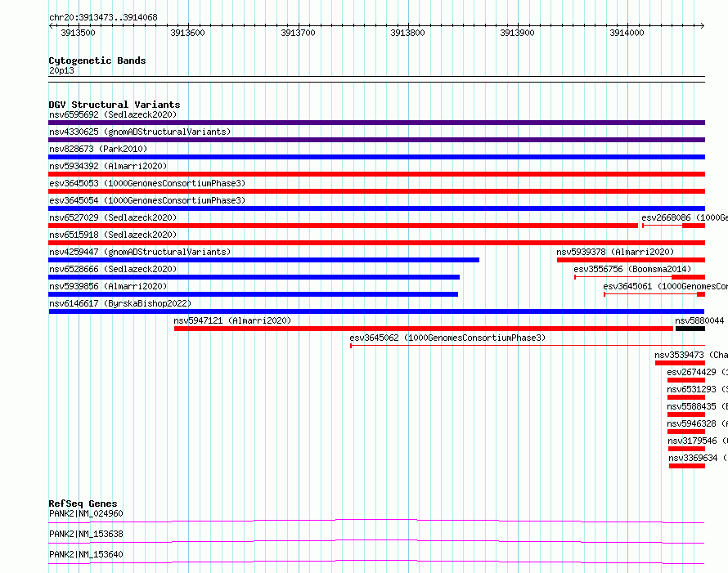The image size is (728, 573).
Task: Click the black bar under nsv5880044
Action: (x=690, y=329)
